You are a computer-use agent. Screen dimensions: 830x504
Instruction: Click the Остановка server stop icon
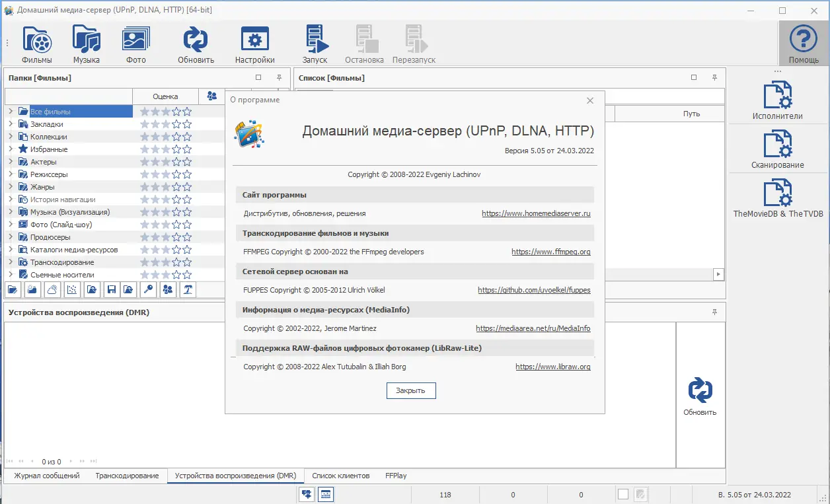click(x=364, y=44)
